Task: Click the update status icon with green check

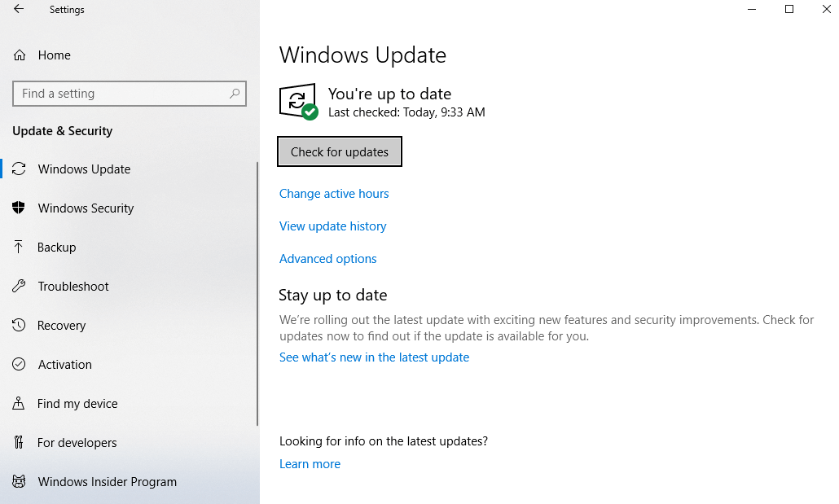Action: pyautogui.click(x=299, y=102)
